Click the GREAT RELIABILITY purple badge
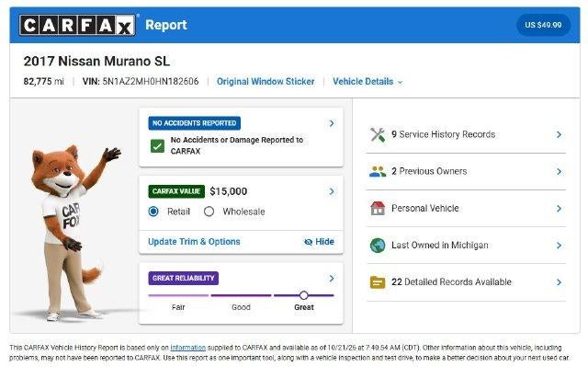Screen dimensions: 588x367 tap(184, 278)
